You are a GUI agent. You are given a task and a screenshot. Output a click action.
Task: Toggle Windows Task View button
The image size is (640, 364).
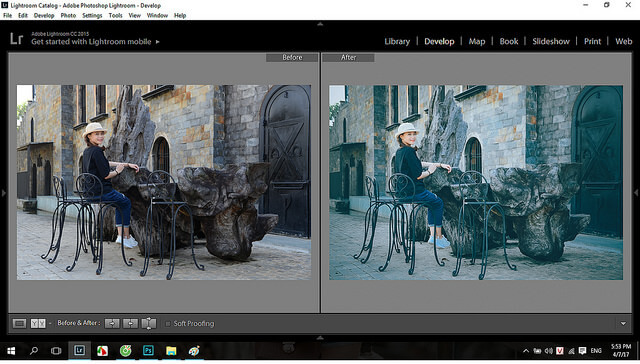pyautogui.click(x=56, y=351)
